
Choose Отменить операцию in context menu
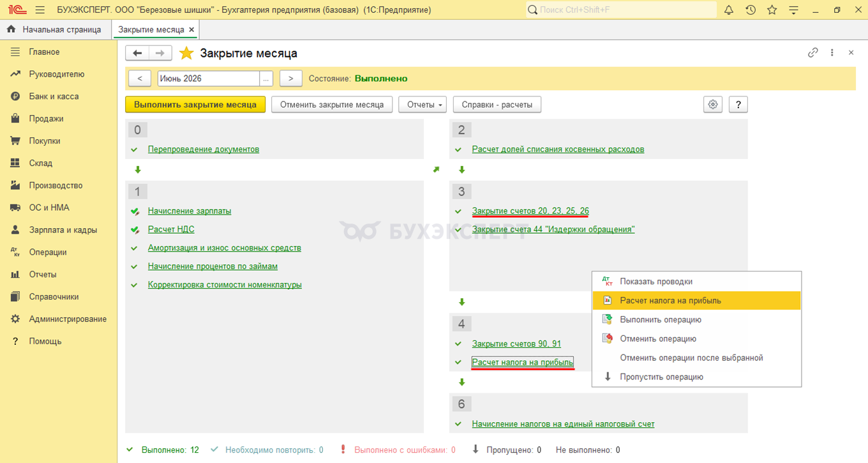[696, 339]
